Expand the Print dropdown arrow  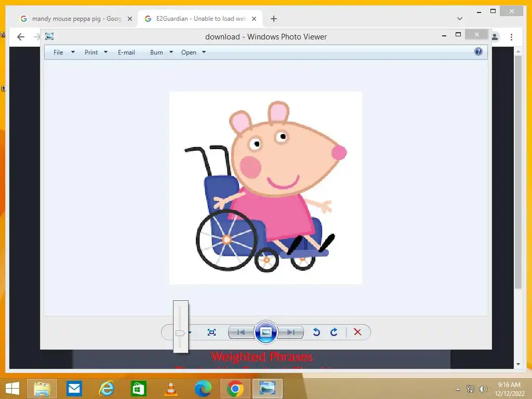[105, 52]
